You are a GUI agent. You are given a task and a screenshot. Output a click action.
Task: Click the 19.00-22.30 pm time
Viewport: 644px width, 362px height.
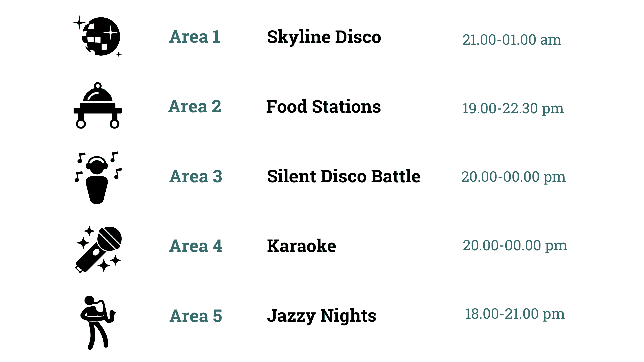[513, 109]
